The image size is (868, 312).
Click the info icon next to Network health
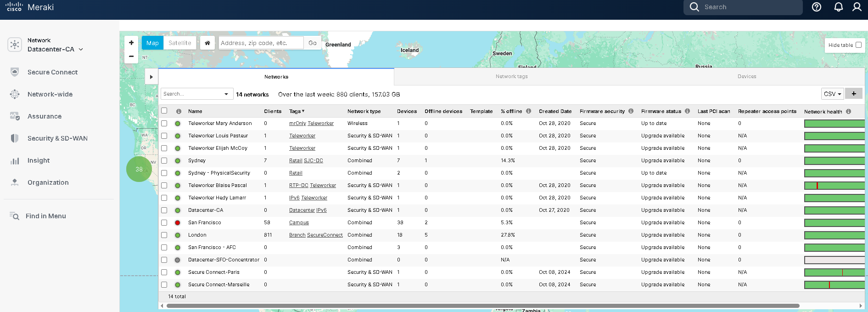[x=848, y=111]
